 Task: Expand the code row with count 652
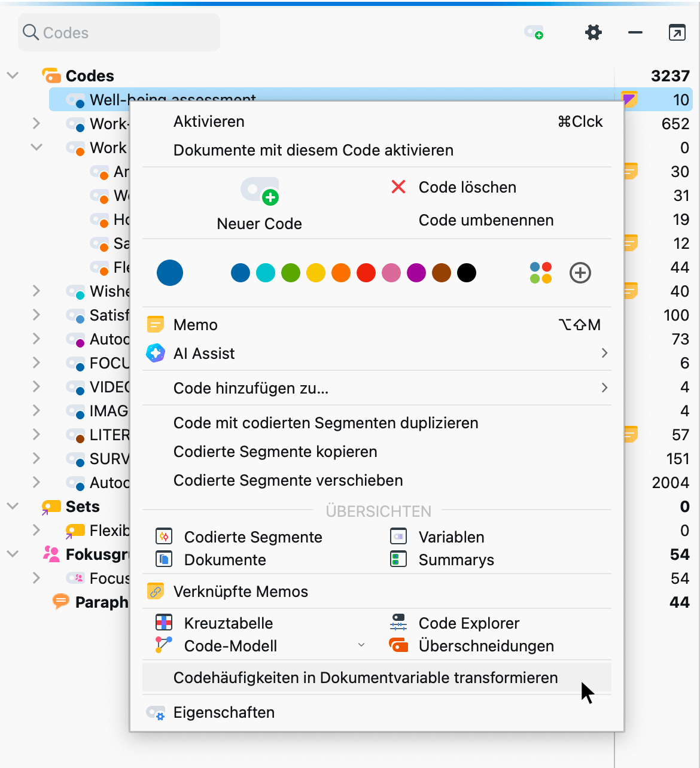click(36, 123)
